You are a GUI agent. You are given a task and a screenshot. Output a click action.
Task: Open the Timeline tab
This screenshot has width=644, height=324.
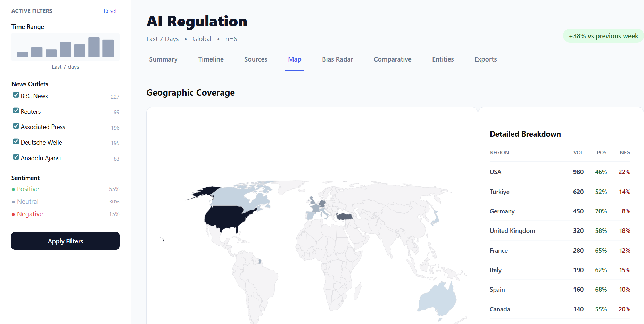coord(211,59)
